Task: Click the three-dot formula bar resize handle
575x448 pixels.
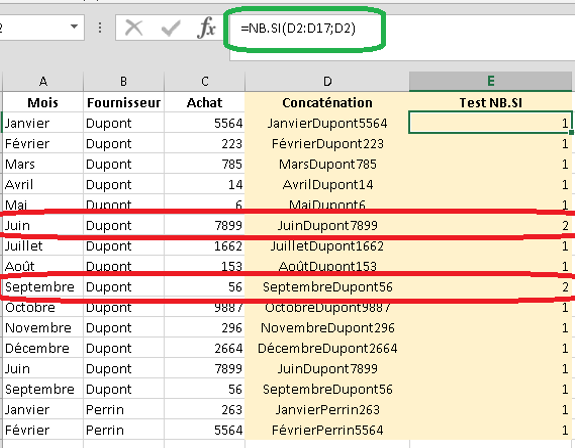Action: (100, 28)
